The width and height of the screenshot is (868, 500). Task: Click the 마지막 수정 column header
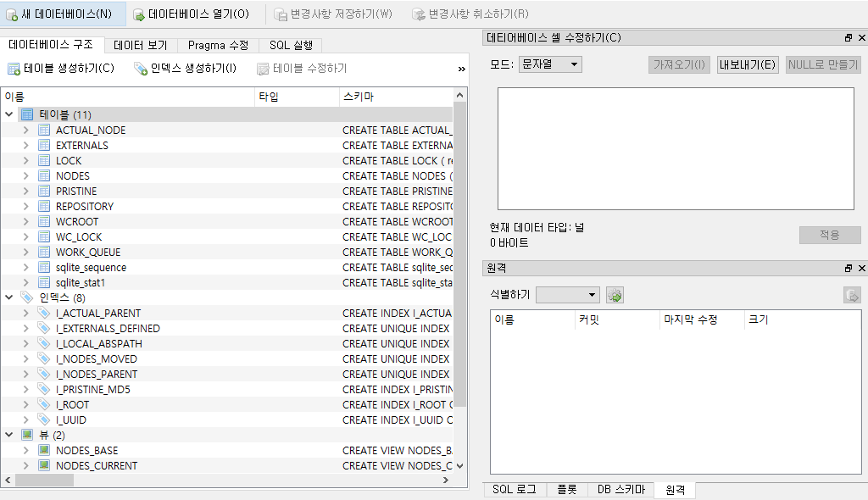701,319
